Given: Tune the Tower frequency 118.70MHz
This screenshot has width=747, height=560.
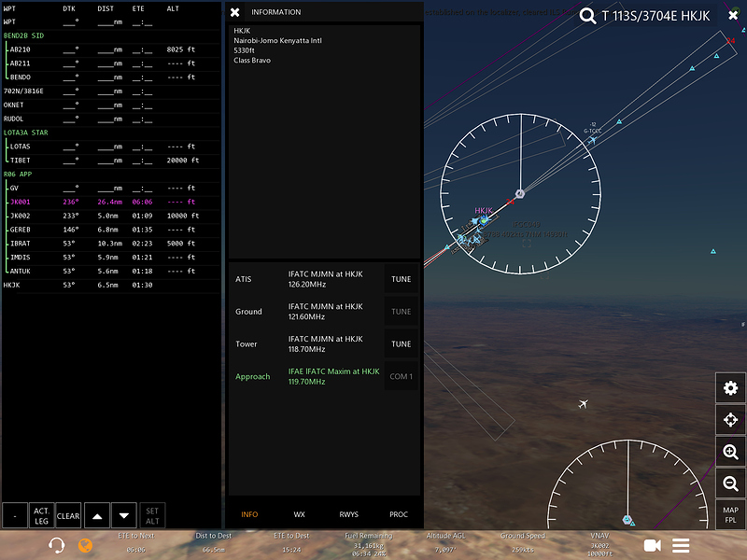Looking at the screenshot, I should click(402, 343).
